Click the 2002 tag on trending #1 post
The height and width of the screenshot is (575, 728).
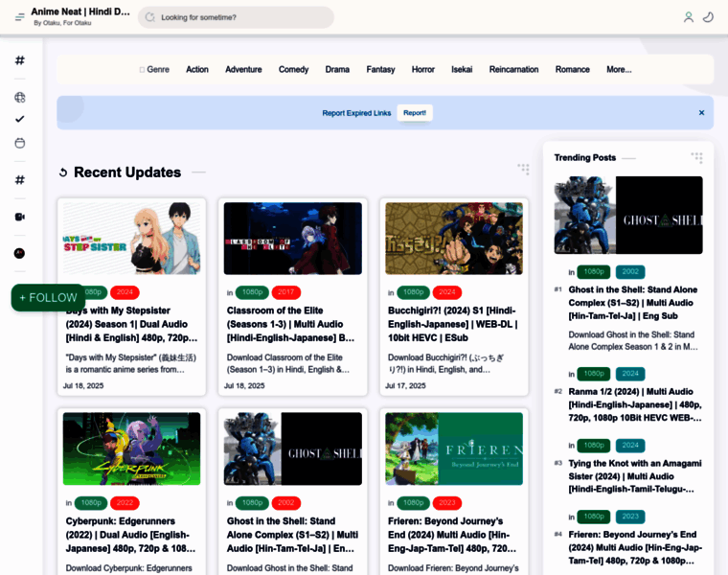(x=630, y=272)
